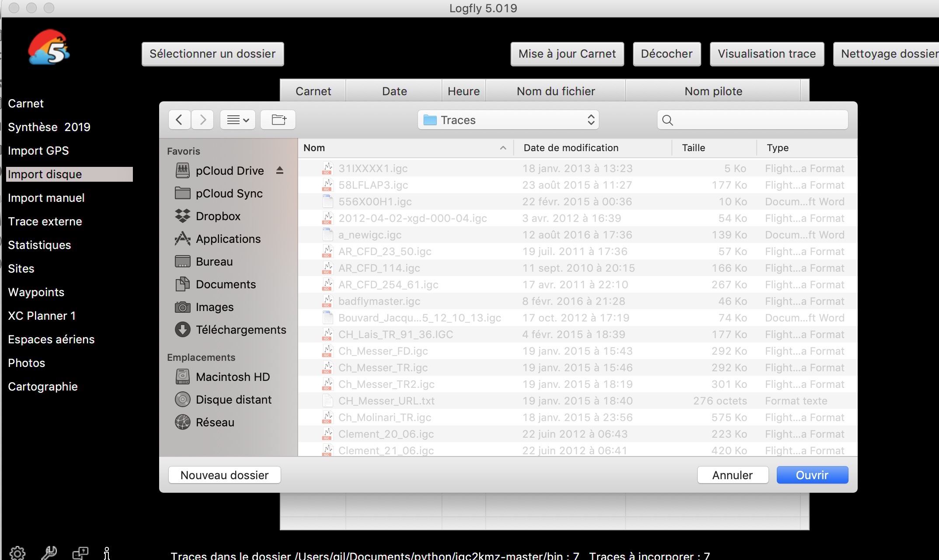Sort files by the Nom column

(x=406, y=148)
